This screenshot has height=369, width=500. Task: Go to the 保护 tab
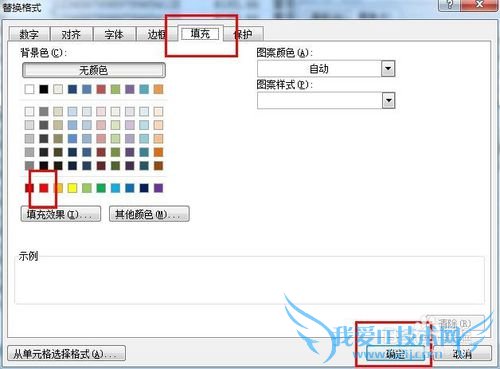point(243,34)
